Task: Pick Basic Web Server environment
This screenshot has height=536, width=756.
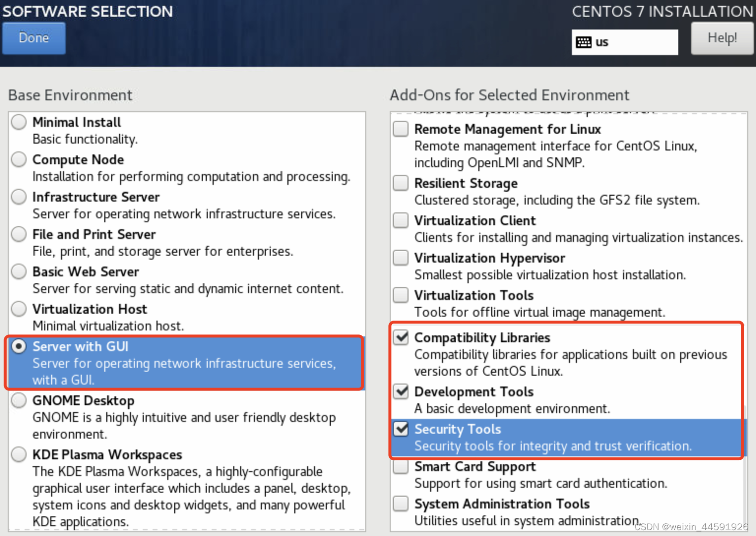Action: tap(18, 271)
